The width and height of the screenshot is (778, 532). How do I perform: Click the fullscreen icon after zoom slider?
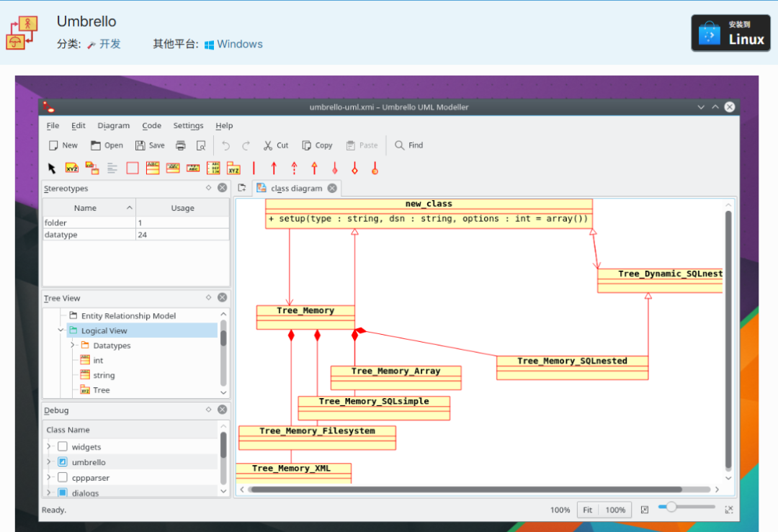(x=729, y=510)
